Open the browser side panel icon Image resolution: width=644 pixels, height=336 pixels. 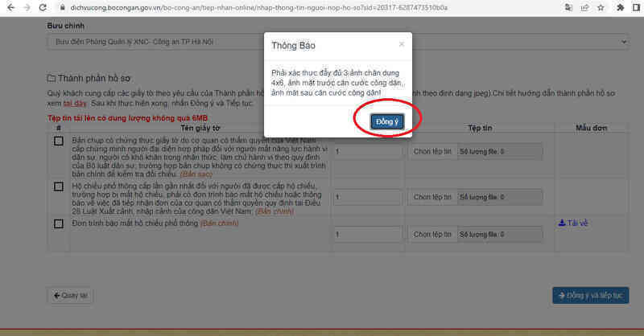click(636, 7)
